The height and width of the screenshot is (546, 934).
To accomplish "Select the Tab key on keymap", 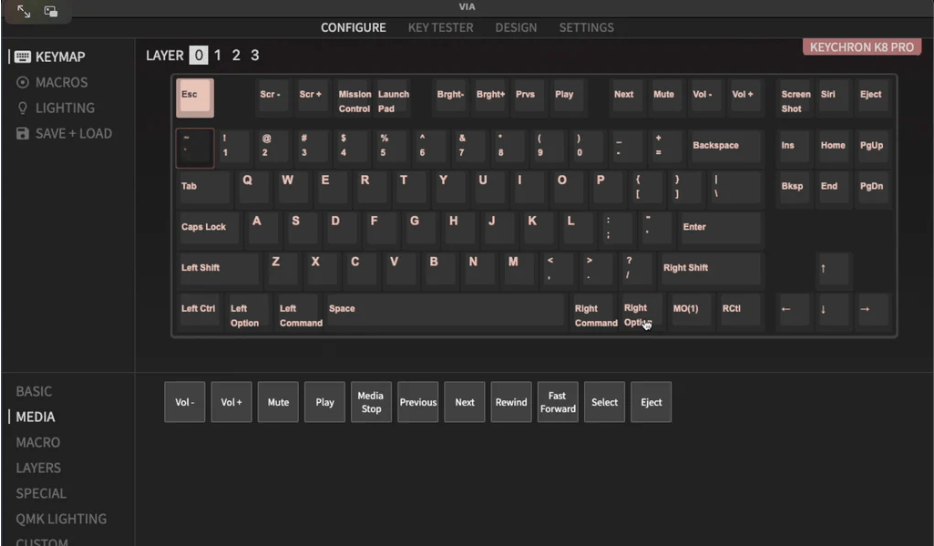I will tap(204, 188).
